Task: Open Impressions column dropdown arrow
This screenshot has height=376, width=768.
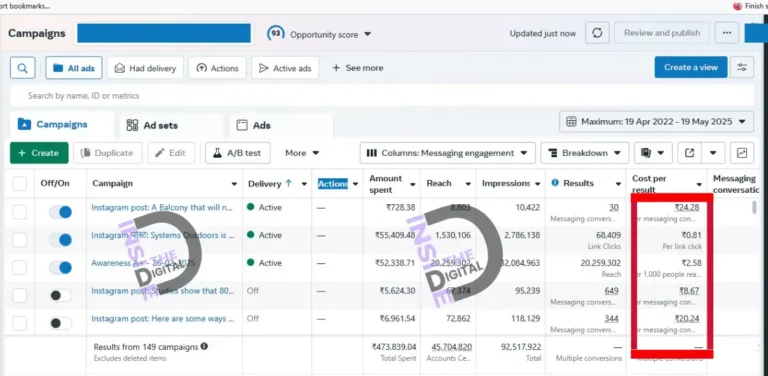Action: click(x=538, y=184)
